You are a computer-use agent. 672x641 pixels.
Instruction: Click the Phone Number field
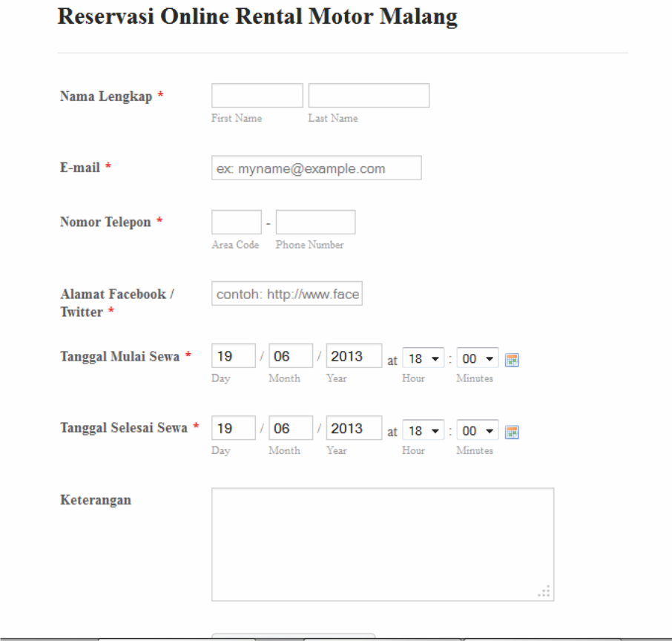pyautogui.click(x=316, y=222)
